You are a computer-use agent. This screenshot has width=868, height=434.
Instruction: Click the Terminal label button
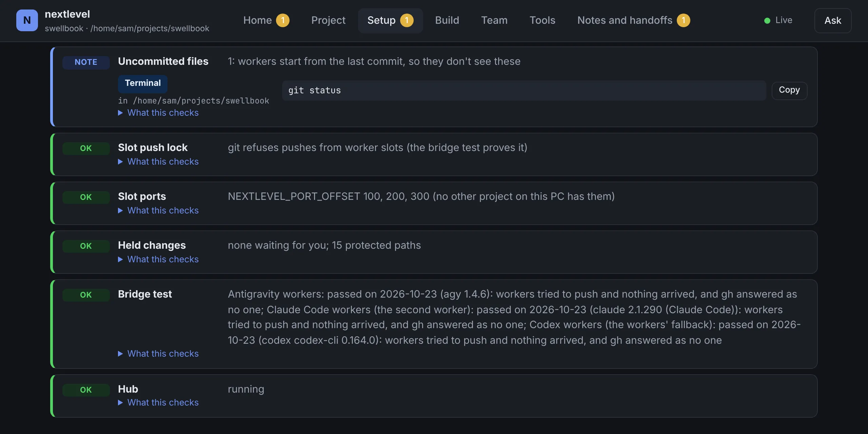point(143,83)
